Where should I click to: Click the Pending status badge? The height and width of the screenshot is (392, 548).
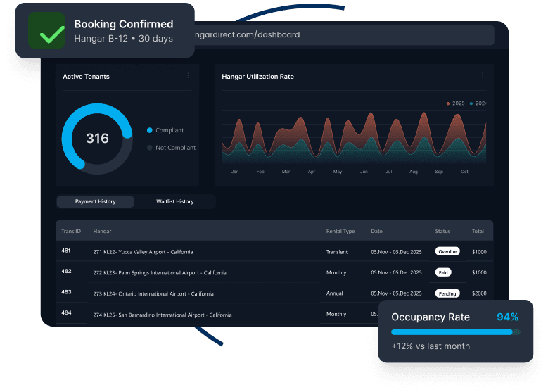[x=447, y=293]
